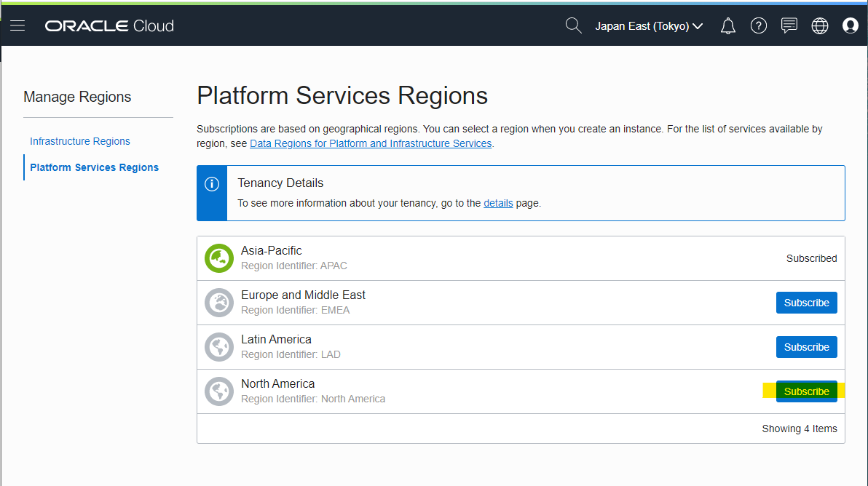
Task: Click the Europe and Middle East globe icon
Action: pos(219,303)
